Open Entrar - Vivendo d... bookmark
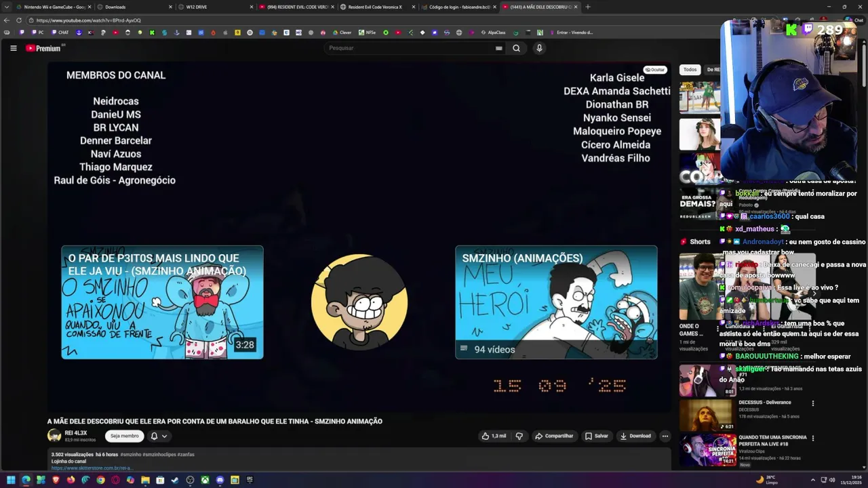Image resolution: width=868 pixels, height=488 pixels. (x=570, y=33)
